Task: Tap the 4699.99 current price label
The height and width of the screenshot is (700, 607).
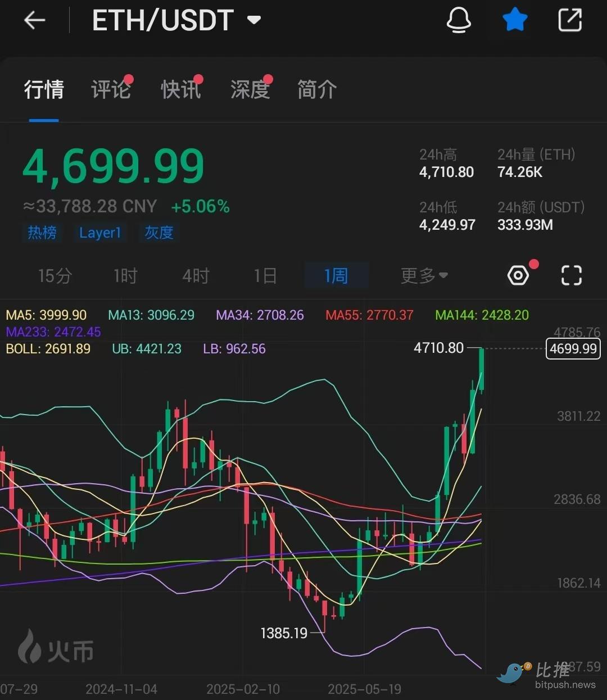Action: click(x=573, y=349)
